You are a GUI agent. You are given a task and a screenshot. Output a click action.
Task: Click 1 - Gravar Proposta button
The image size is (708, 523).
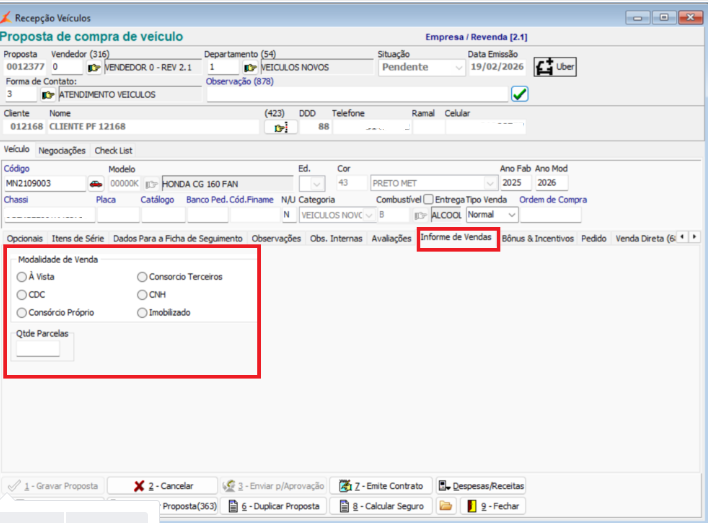[x=53, y=486]
